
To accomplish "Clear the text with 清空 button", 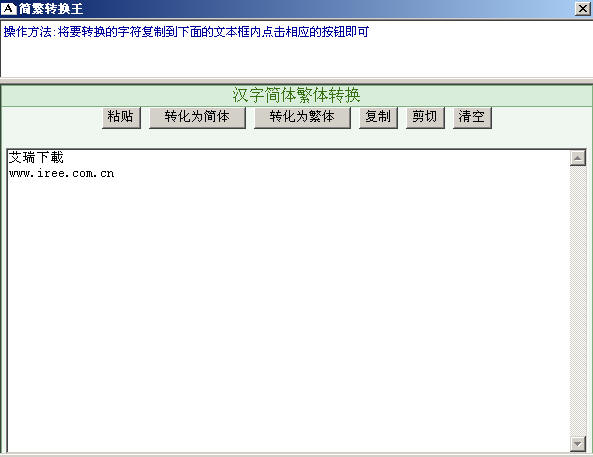I will [x=472, y=118].
